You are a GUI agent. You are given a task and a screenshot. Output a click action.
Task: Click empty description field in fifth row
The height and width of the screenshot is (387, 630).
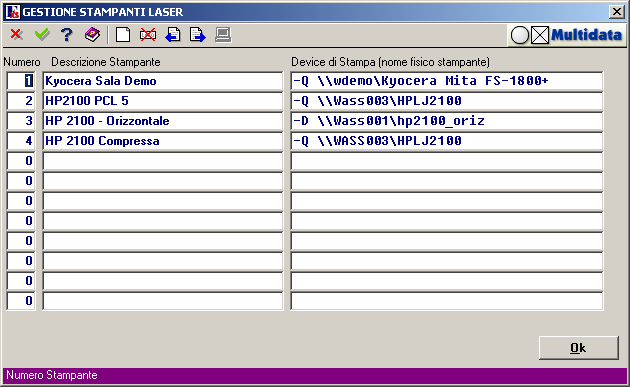pos(163,161)
